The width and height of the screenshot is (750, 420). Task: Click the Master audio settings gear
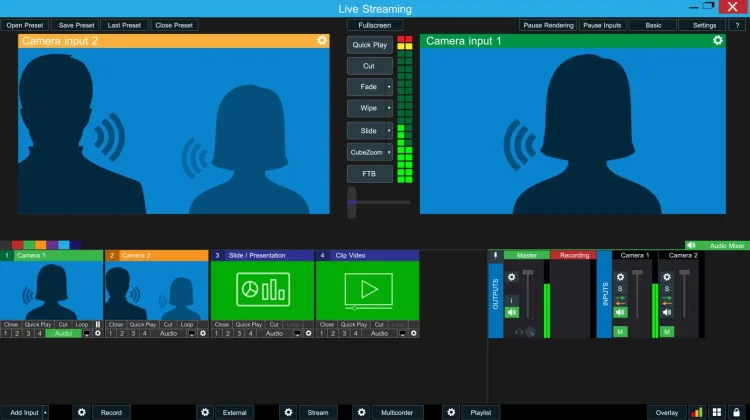pos(512,277)
